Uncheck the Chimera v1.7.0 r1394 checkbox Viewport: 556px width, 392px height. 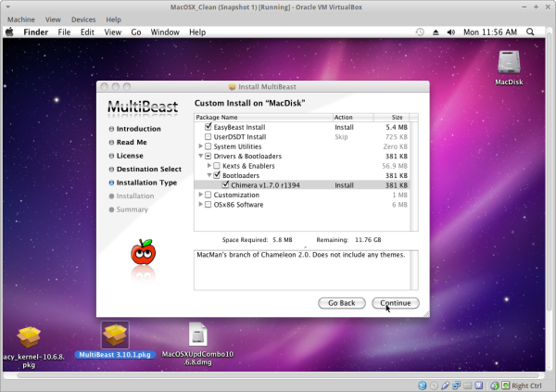225,184
